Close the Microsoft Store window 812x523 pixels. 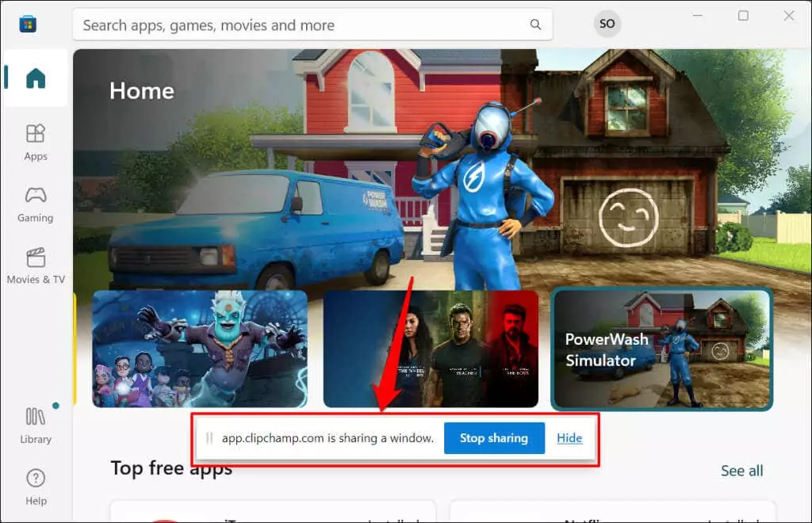pyautogui.click(x=789, y=16)
